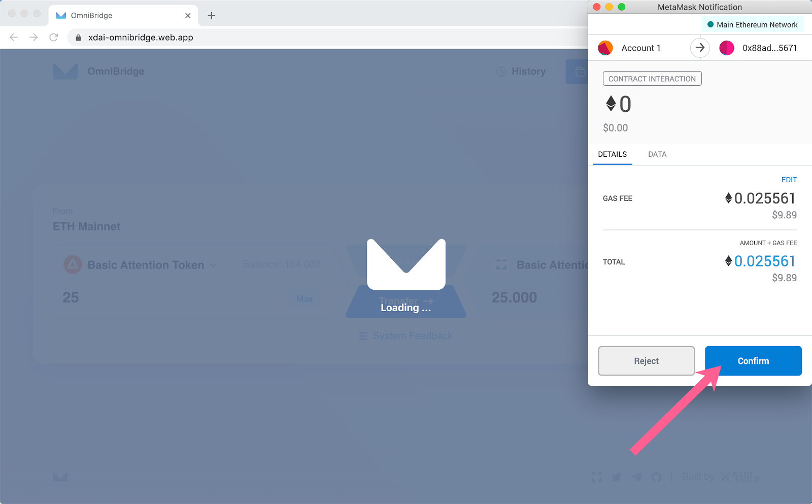The width and height of the screenshot is (812, 504).
Task: Reload the OmniBridge page
Action: pos(54,37)
